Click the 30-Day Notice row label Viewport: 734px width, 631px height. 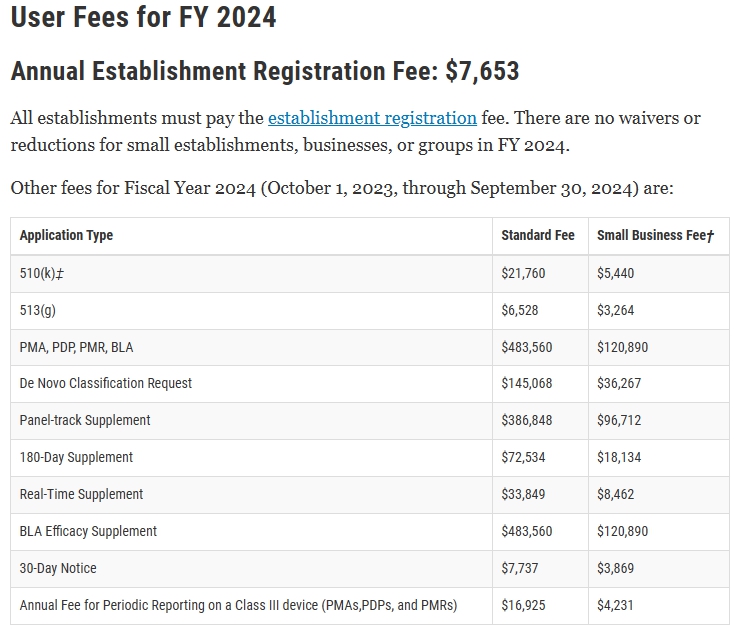click(x=58, y=568)
